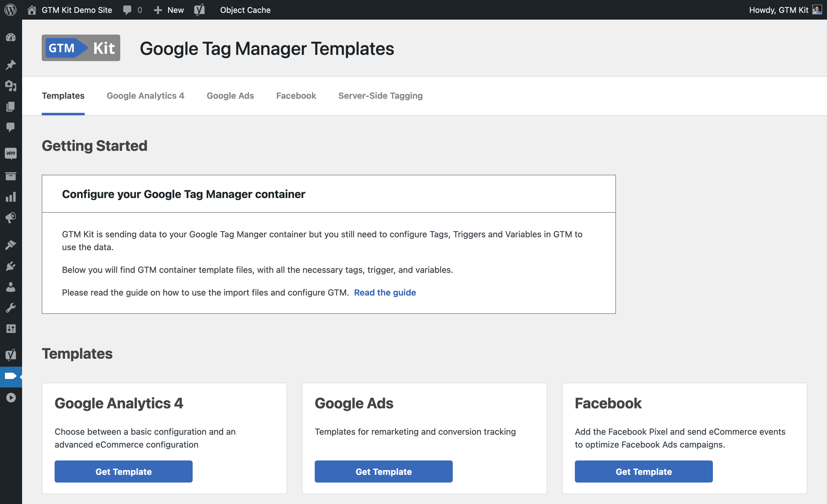Image resolution: width=827 pixels, height=504 pixels.
Task: Open the Server-Side Tagging tab
Action: pyautogui.click(x=380, y=96)
